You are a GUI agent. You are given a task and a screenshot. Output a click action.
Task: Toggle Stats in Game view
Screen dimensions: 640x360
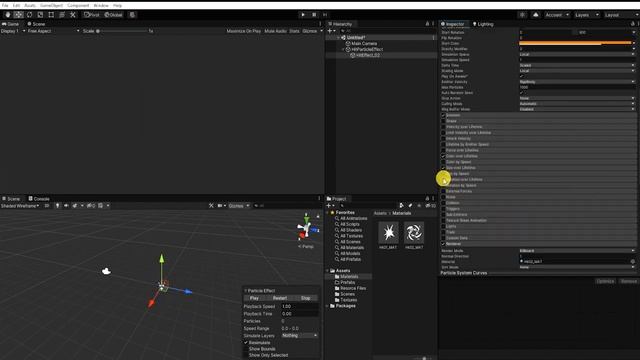[x=294, y=31]
